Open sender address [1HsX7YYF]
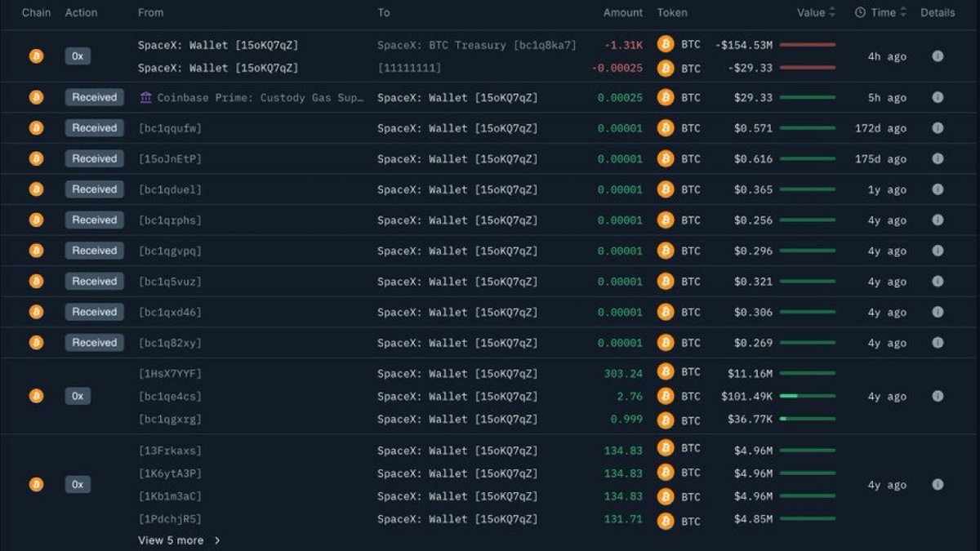 (x=170, y=373)
